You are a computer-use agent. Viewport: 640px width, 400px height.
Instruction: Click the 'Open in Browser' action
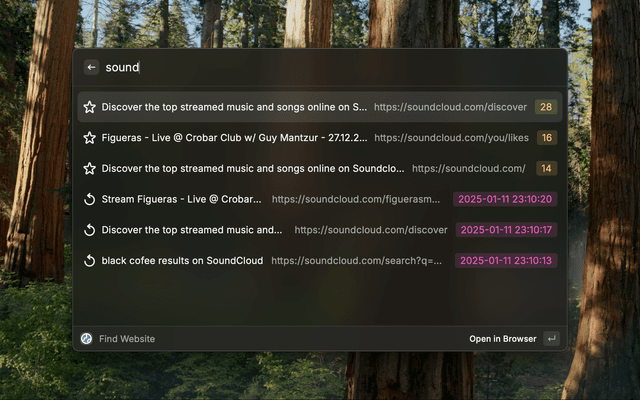[502, 339]
